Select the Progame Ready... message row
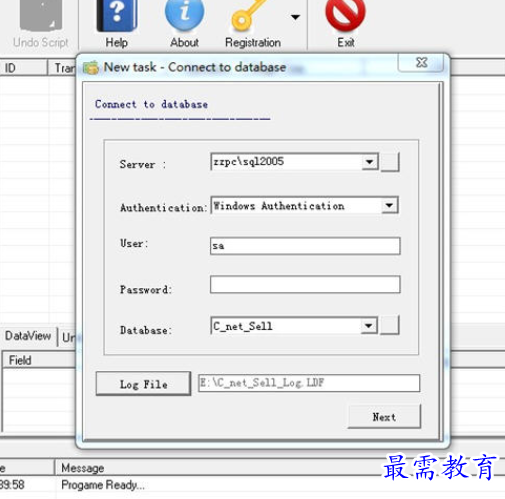 (x=252, y=485)
